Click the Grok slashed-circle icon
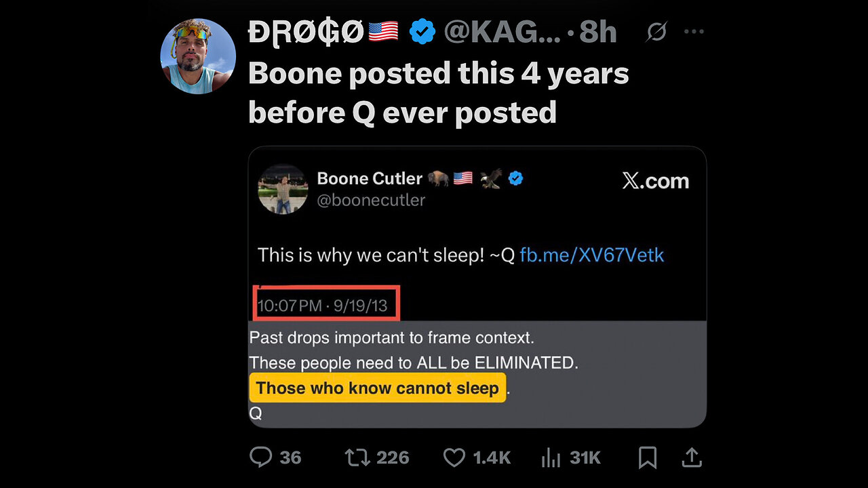 (x=656, y=32)
